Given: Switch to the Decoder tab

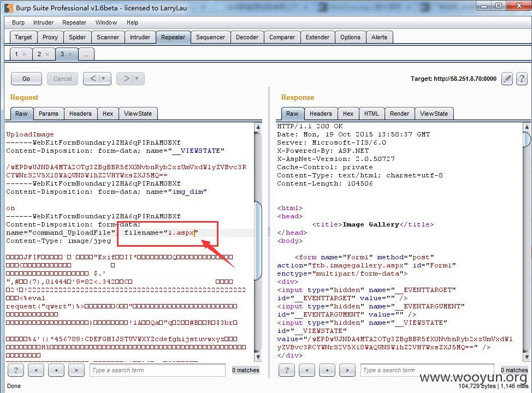Looking at the screenshot, I should [x=247, y=37].
